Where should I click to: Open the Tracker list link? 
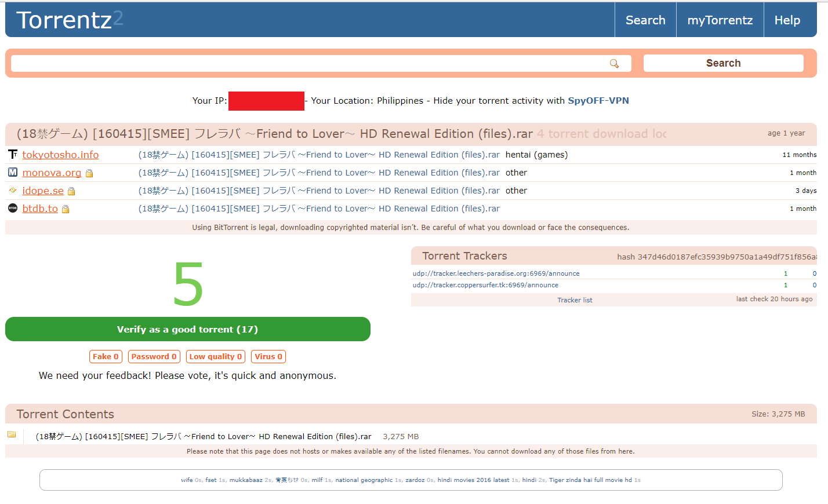575,300
